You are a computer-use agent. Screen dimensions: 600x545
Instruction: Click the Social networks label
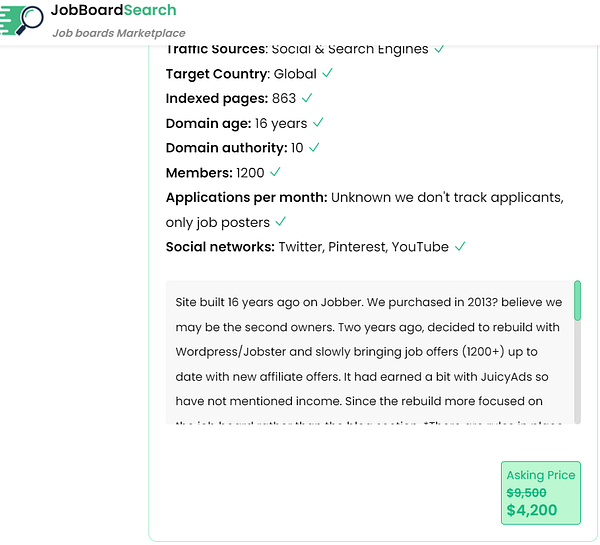pyautogui.click(x=220, y=246)
